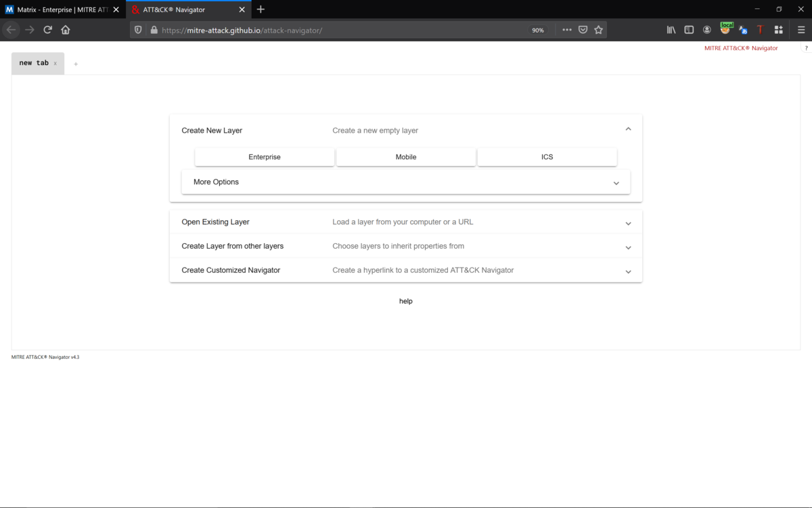This screenshot has width=812, height=508.
Task: Minimize the Firefox window
Action: (757, 9)
